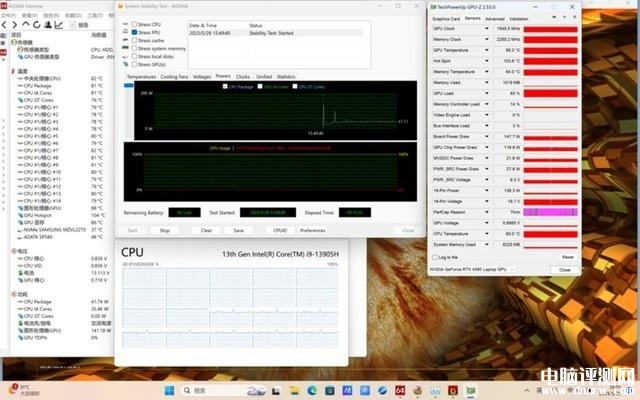640x400 pixels.
Task: Open the GPU Temperature sensor dropdown
Action: (x=487, y=50)
